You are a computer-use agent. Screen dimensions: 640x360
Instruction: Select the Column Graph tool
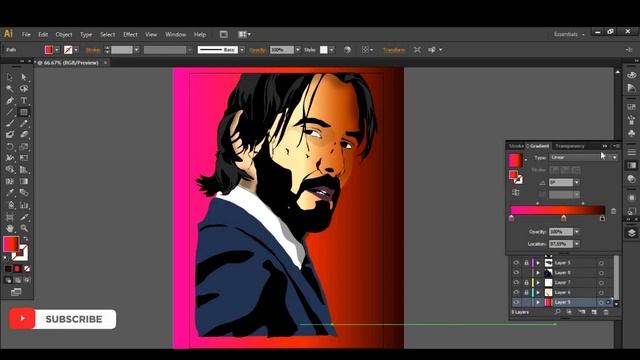click(x=24, y=205)
